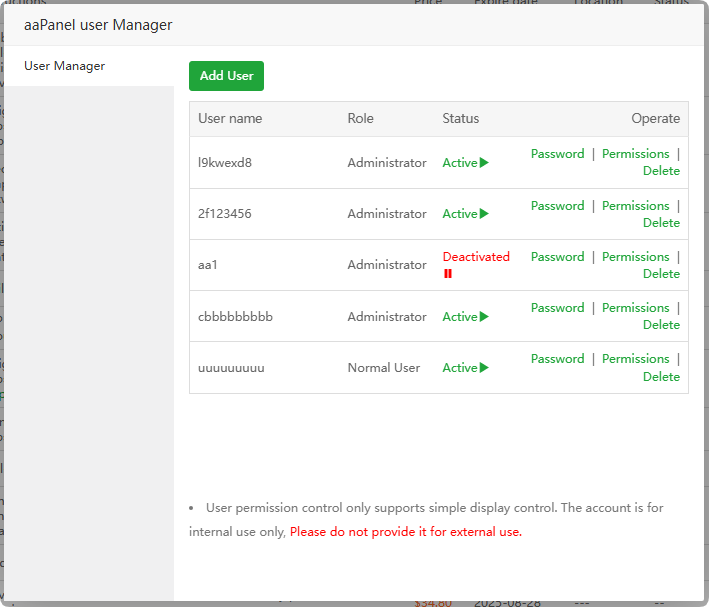This screenshot has height=607, width=709.
Task: Open Permissions for user l9kwexd8
Action: tap(635, 154)
